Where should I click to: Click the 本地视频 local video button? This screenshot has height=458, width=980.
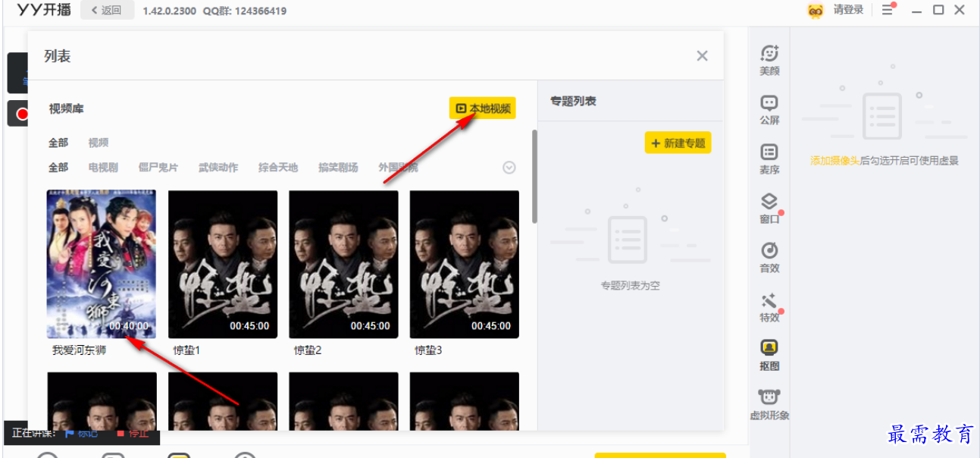tap(483, 108)
